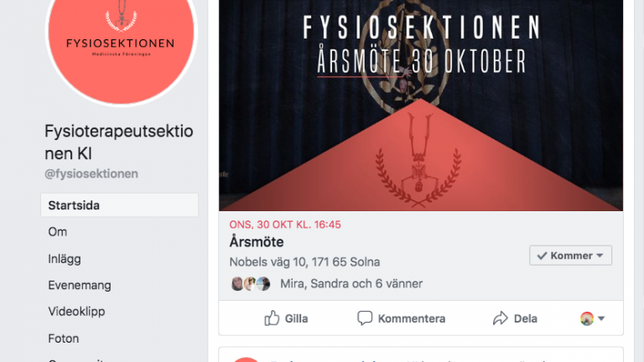Click the Dela share arrow icon
The height and width of the screenshot is (362, 644).
(501, 318)
